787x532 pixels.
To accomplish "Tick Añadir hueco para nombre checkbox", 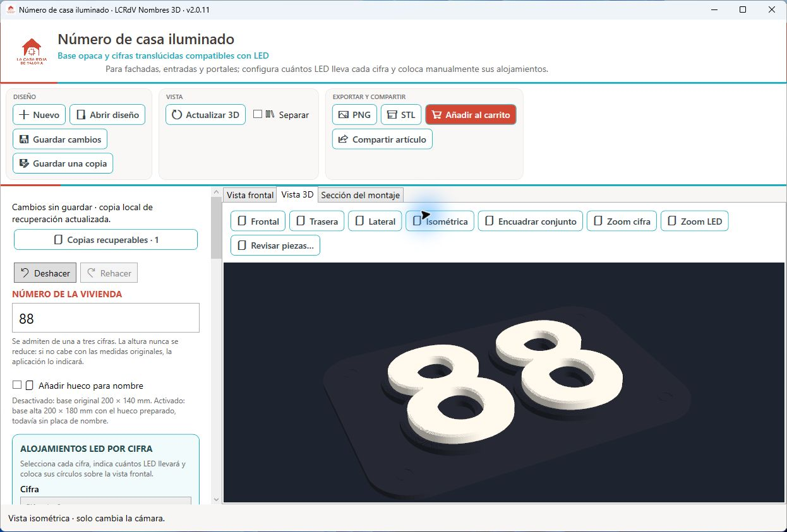I will pyautogui.click(x=17, y=385).
